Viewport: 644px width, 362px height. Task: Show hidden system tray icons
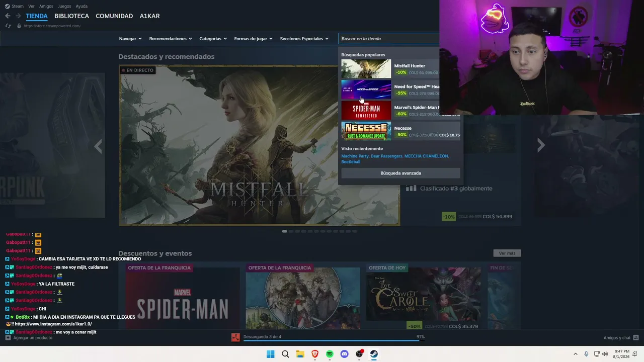click(576, 354)
